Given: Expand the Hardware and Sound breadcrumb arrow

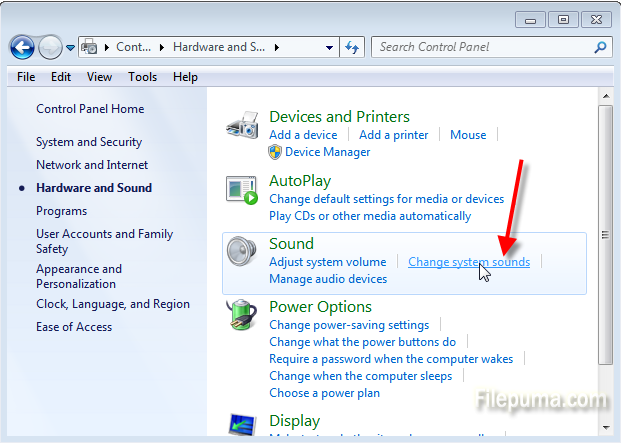Looking at the screenshot, I should [x=276, y=47].
